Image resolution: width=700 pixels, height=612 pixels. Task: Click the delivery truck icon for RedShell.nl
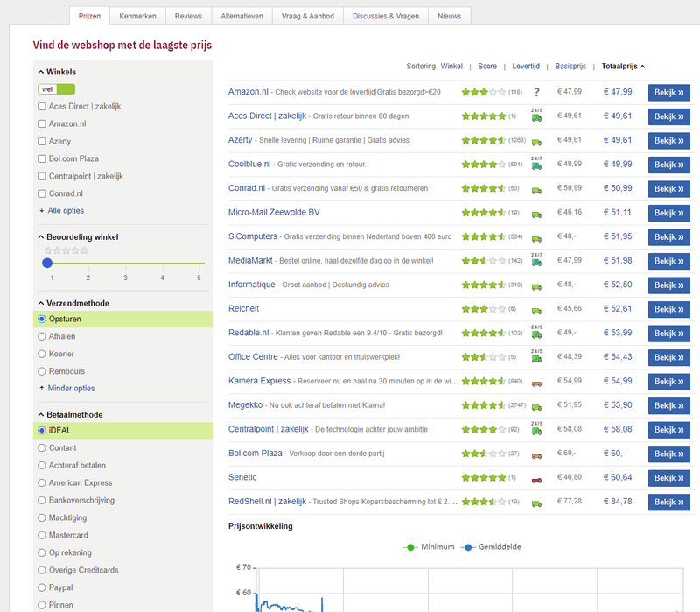[x=536, y=504]
